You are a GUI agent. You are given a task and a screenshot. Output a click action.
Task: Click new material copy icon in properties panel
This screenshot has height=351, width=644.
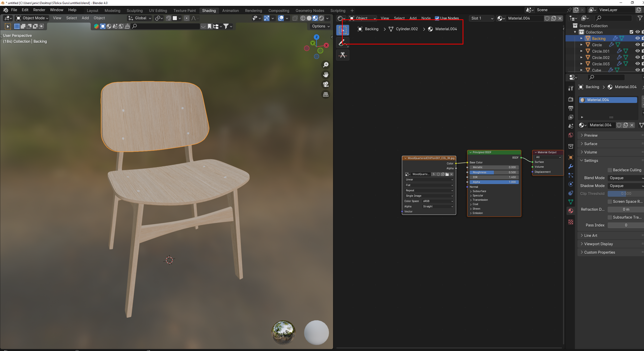pos(625,125)
